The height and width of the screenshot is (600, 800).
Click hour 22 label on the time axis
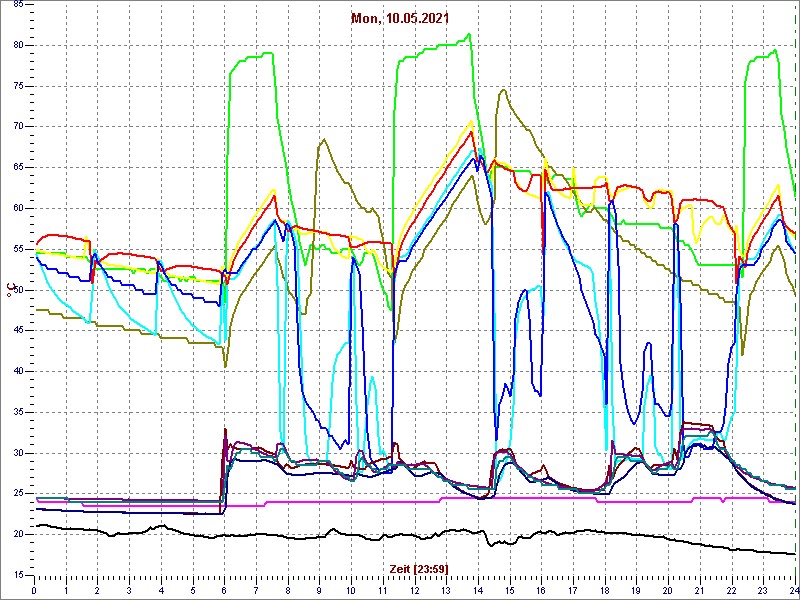click(732, 590)
